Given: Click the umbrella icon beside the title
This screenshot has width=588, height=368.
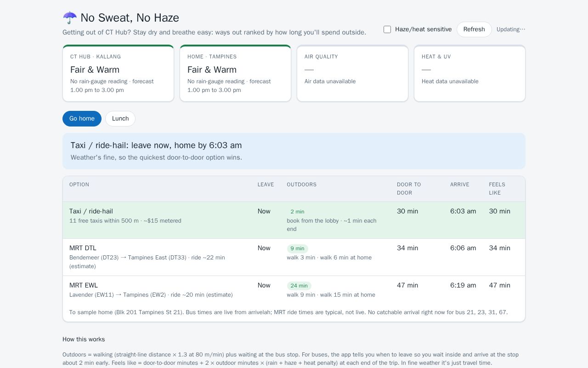Looking at the screenshot, I should 70,18.
